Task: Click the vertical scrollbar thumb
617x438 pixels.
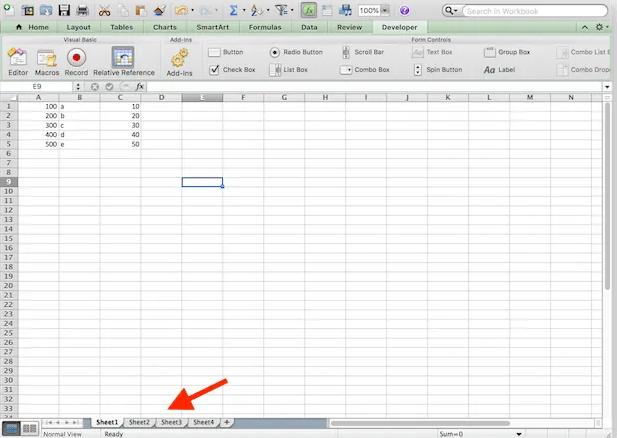Action: pos(607,197)
